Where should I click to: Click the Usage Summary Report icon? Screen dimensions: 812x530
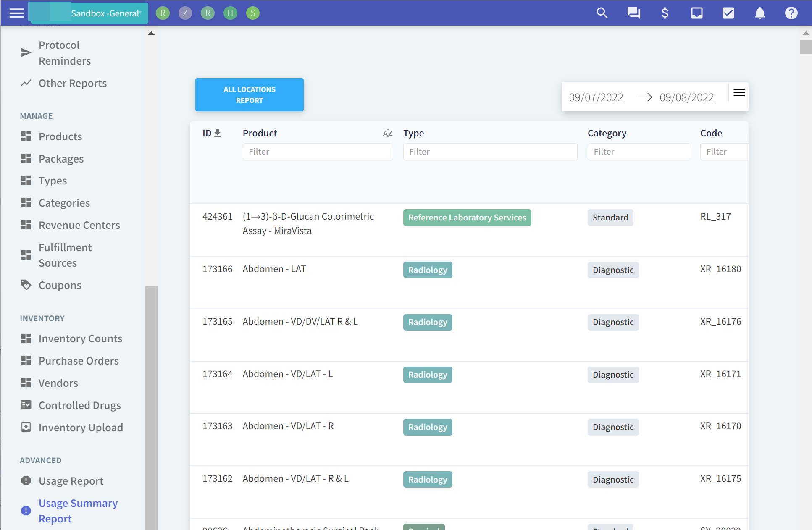pyautogui.click(x=26, y=511)
